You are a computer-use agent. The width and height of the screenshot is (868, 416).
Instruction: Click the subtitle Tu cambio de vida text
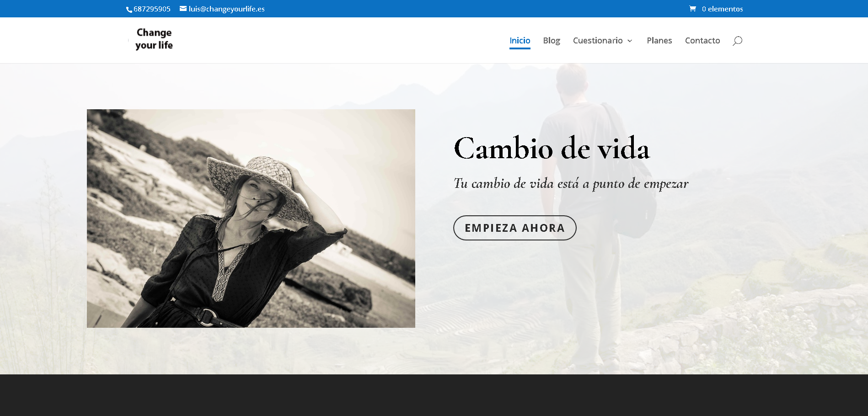(x=571, y=184)
